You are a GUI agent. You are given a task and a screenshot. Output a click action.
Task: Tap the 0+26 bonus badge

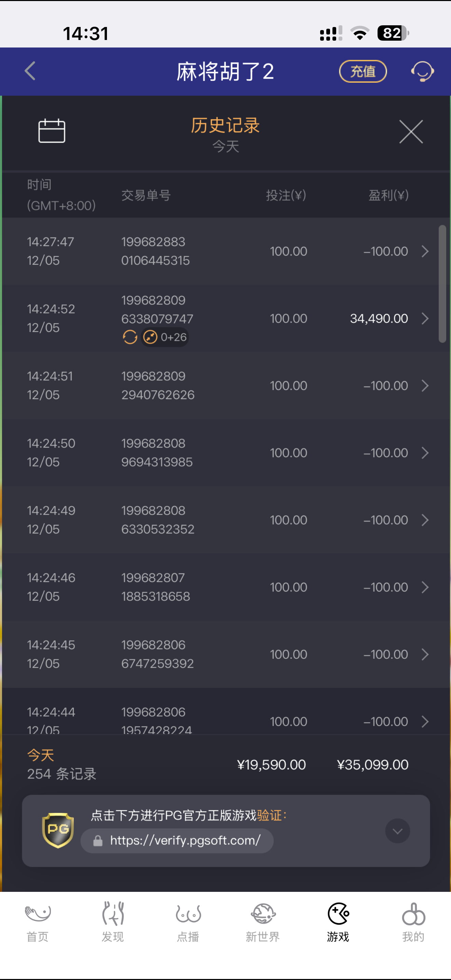coord(165,337)
